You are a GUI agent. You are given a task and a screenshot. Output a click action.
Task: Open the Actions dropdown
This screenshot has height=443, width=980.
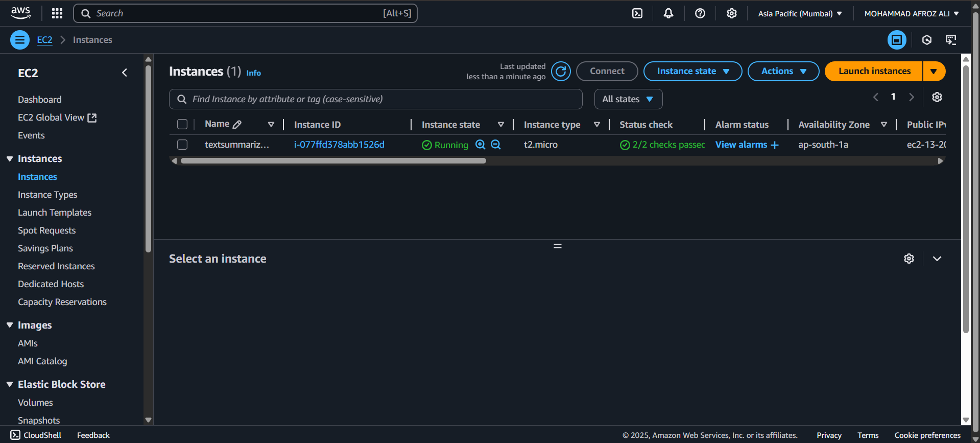tap(783, 71)
